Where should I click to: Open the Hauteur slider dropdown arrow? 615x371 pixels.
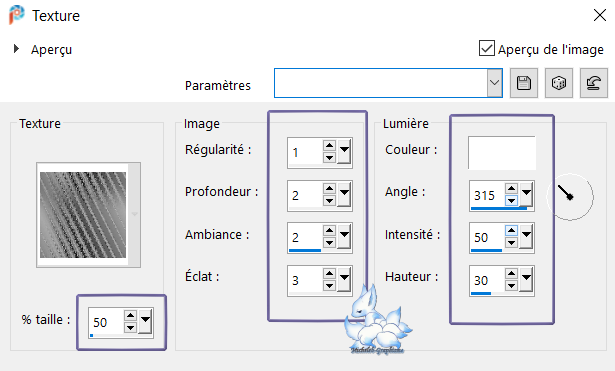[526, 278]
